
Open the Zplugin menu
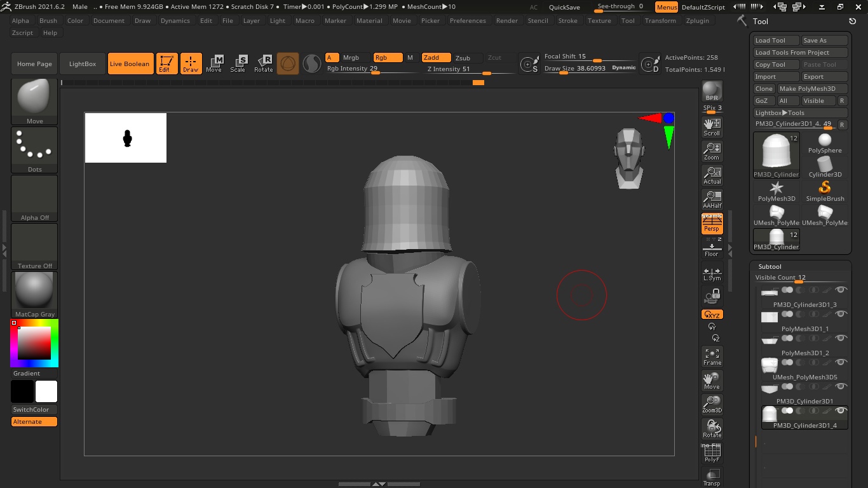point(698,20)
